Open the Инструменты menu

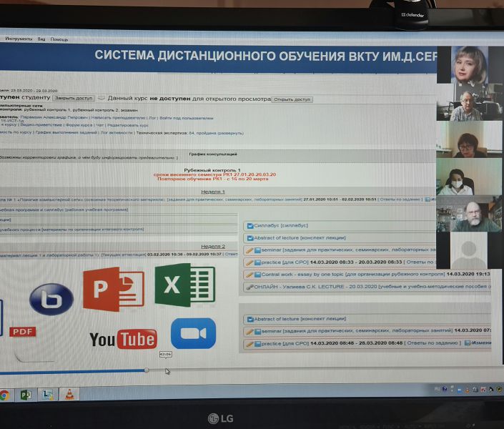point(19,39)
